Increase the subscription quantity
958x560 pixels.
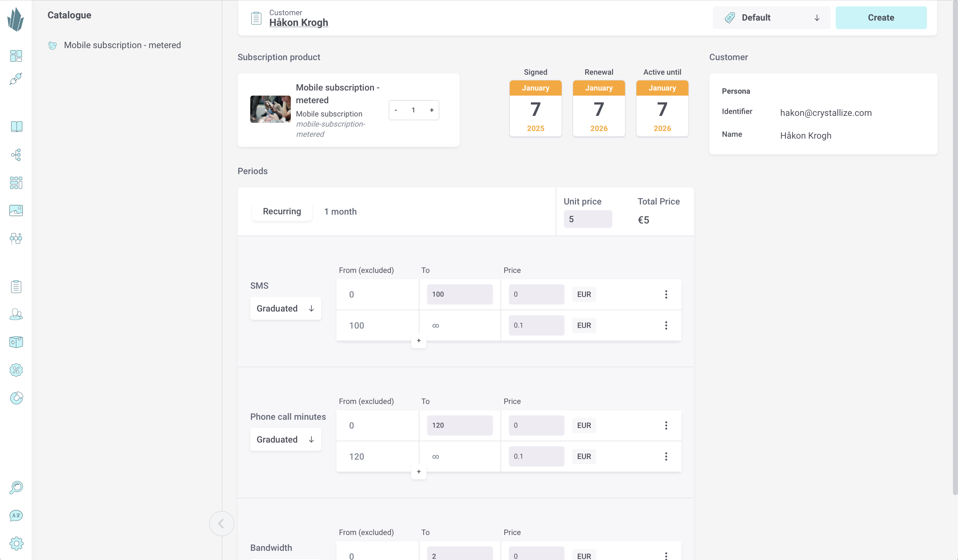[431, 110]
